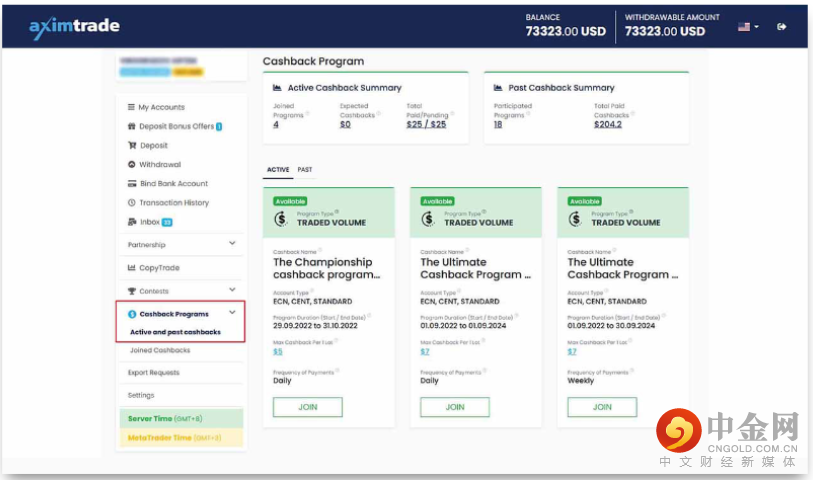Click the logout icon in header
The width and height of the screenshot is (813, 480).
[782, 27]
